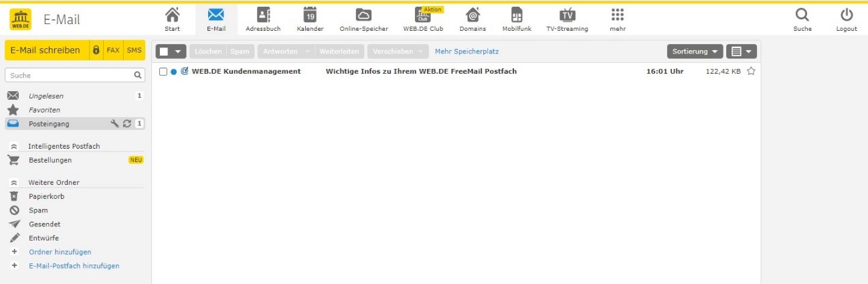This screenshot has width=868, height=284.
Task: Click Ordner hinzufügen link
Action: 60,252
